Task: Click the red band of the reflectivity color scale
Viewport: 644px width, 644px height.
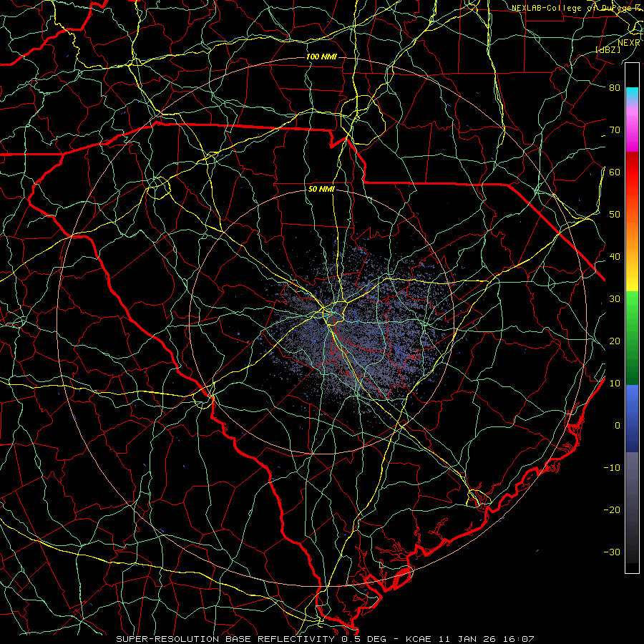Action: [x=632, y=172]
